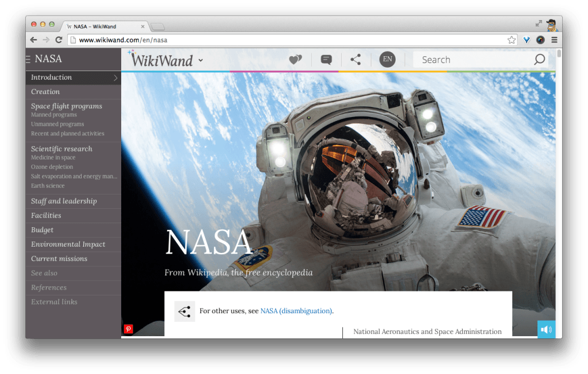This screenshot has height=374, width=588.
Task: Go to Space flight programs section
Action: (67, 106)
